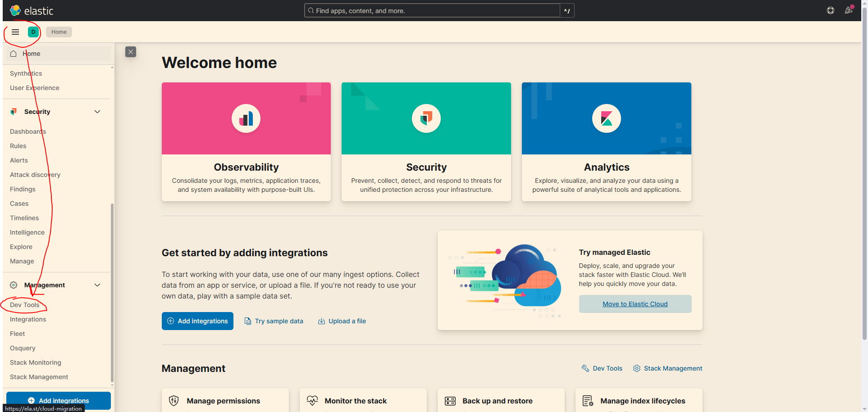The image size is (868, 412).
Task: Open the help menu lifebuoy icon
Action: [x=831, y=10]
